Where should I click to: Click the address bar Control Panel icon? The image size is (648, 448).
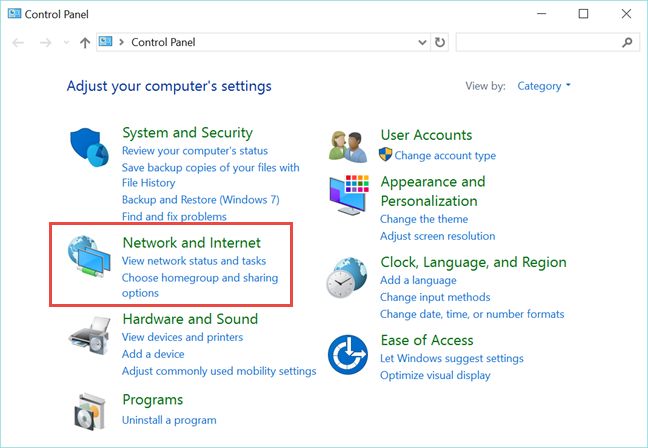[105, 42]
